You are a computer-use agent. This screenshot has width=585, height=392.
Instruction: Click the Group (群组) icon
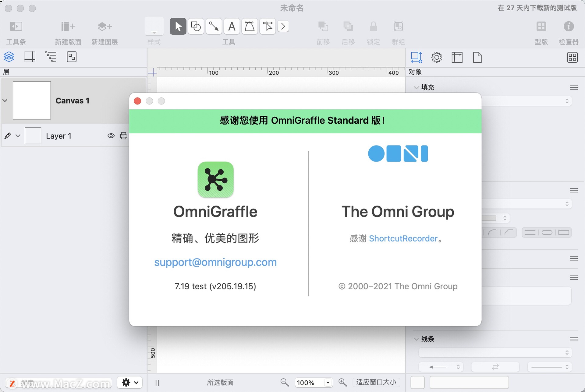398,26
